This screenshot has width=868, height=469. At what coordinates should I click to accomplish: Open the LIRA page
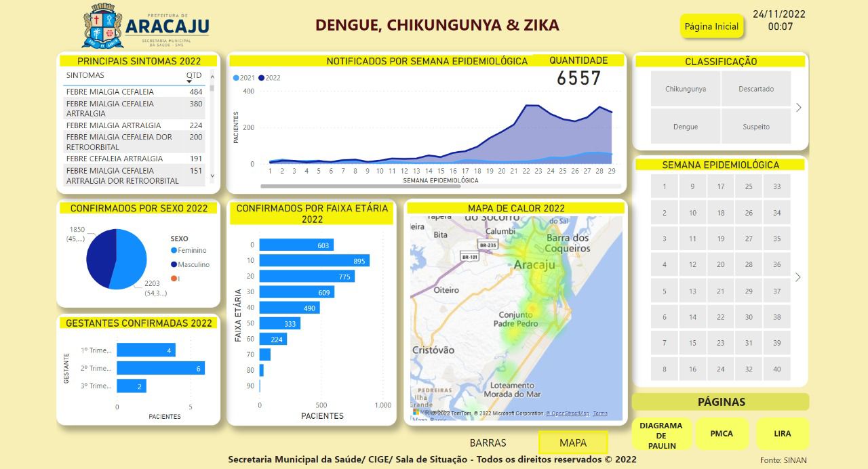point(783,434)
